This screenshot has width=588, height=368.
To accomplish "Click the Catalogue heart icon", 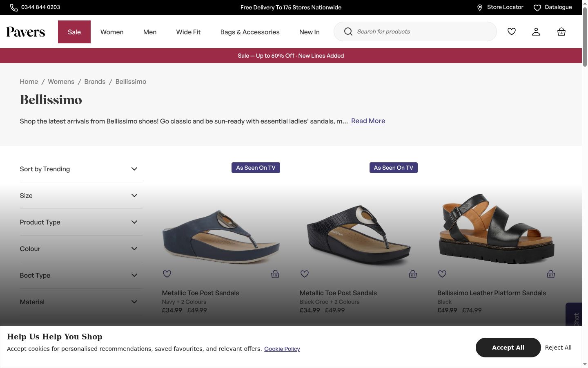I will pyautogui.click(x=537, y=7).
